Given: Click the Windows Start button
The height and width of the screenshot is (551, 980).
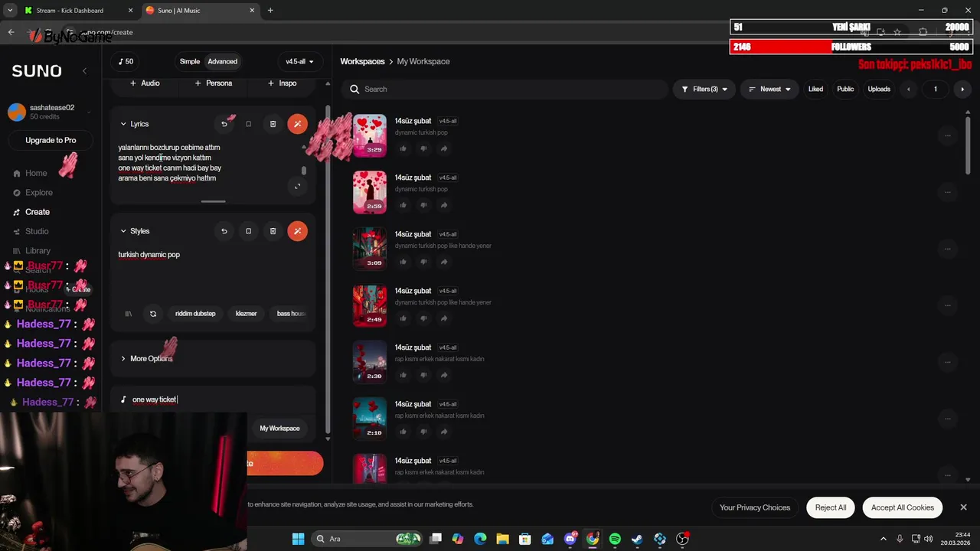Looking at the screenshot, I should [x=298, y=539].
